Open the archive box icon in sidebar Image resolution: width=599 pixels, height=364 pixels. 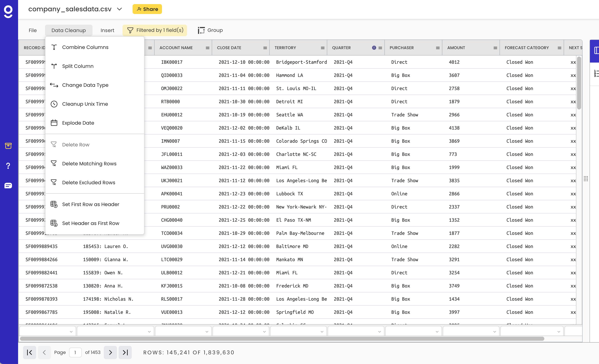(8, 146)
